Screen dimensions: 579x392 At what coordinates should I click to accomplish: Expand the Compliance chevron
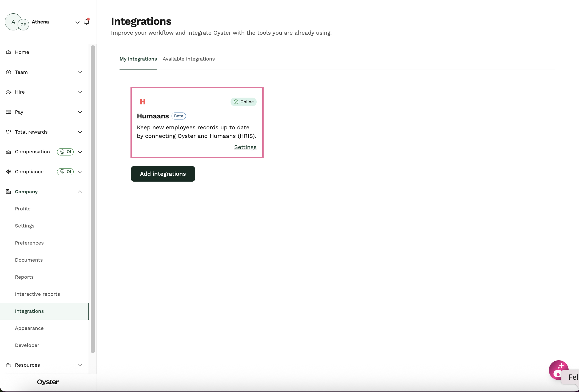coord(80,172)
